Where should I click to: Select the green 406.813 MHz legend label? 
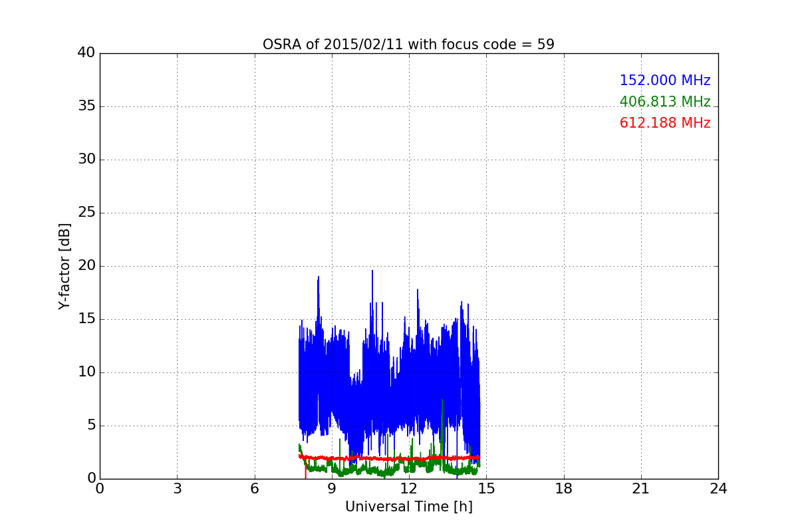pyautogui.click(x=665, y=102)
